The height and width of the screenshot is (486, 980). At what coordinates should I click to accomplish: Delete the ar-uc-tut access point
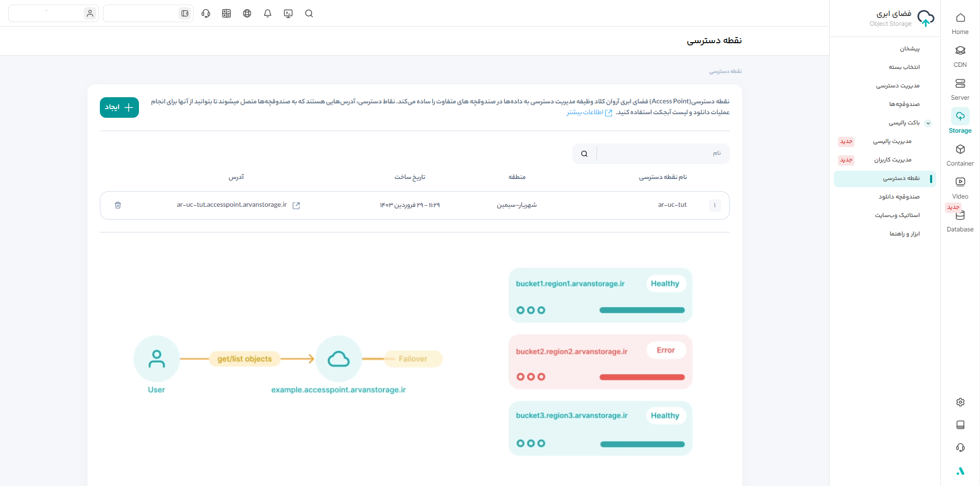[118, 205]
